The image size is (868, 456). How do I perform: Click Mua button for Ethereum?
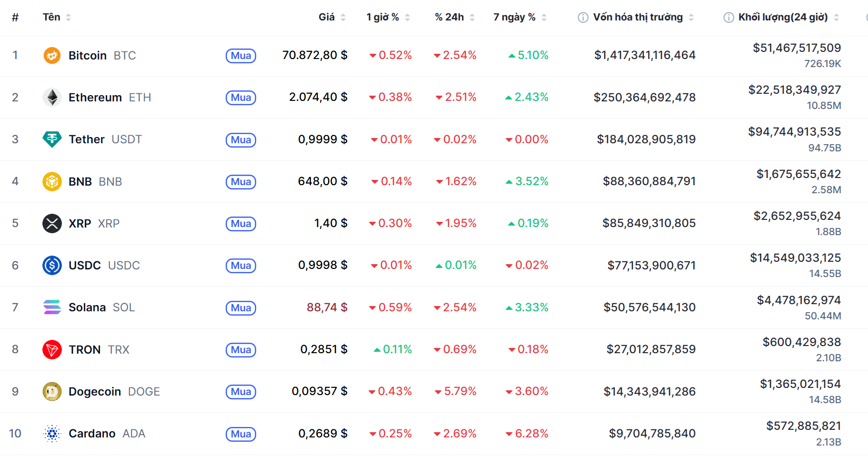tap(241, 98)
